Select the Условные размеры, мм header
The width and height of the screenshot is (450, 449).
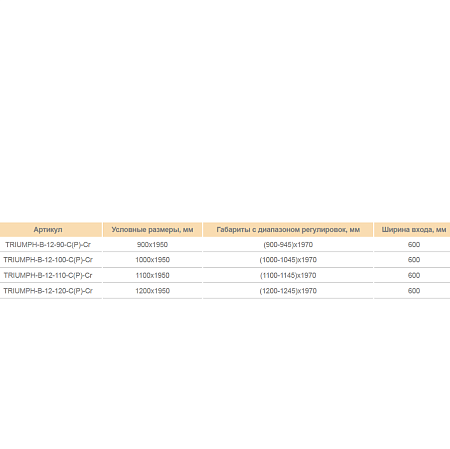point(152,230)
